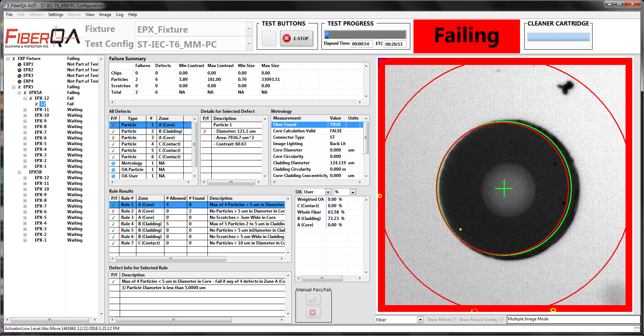Open the Fixture dropdown showing EPX_Fixture

[x=249, y=29]
